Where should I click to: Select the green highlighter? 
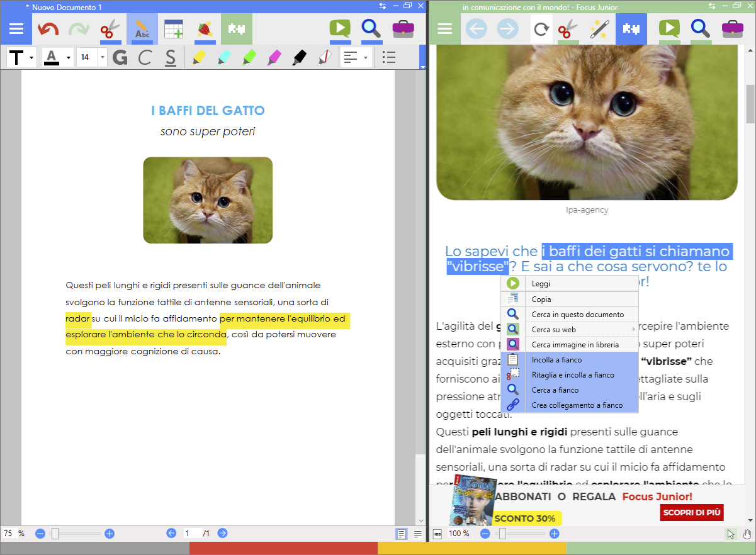click(249, 58)
